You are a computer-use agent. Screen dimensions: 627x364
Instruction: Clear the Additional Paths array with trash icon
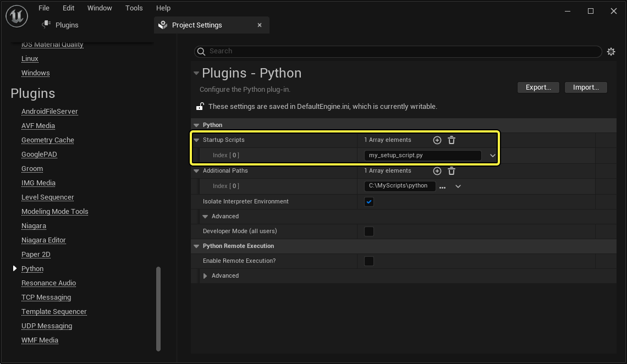click(x=451, y=171)
